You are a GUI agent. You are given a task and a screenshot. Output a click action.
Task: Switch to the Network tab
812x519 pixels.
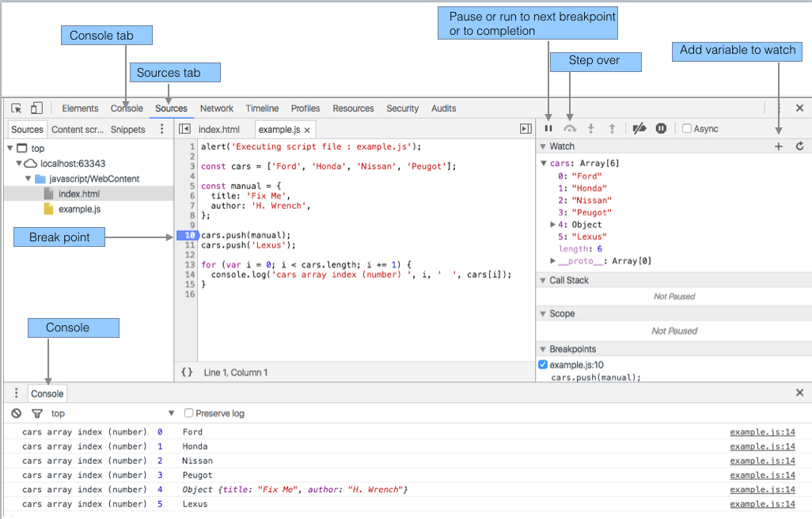(x=216, y=108)
